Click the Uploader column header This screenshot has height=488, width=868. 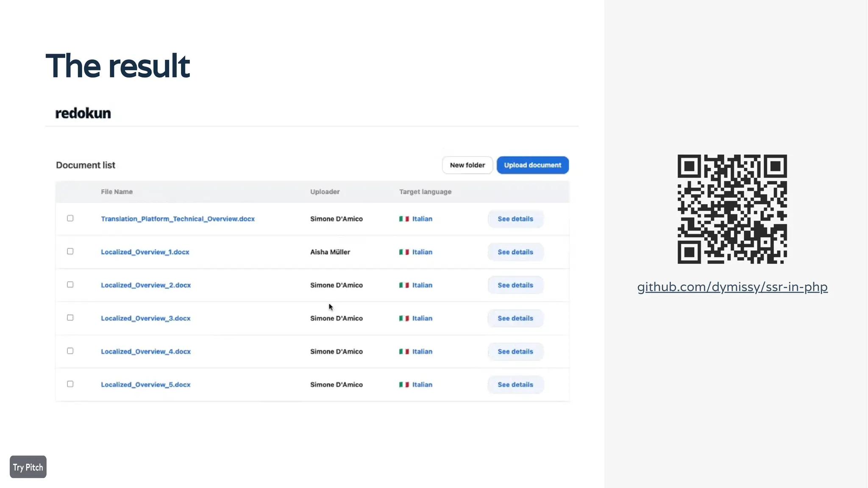[325, 192]
